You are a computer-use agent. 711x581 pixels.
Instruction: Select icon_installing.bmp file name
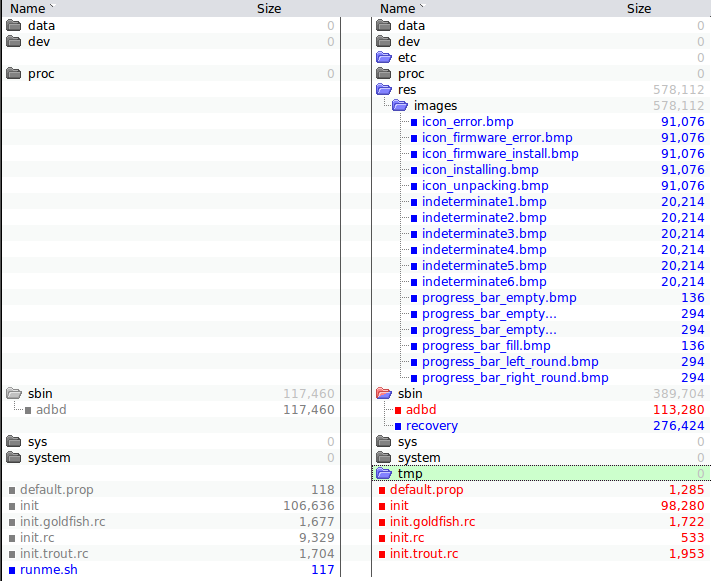pyautogui.click(x=480, y=170)
